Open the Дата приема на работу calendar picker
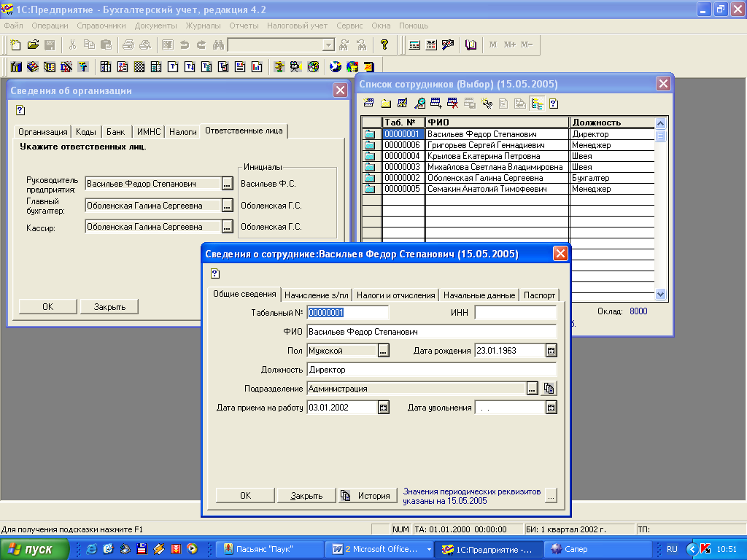Screen dimensions: 747x560 coord(384,408)
